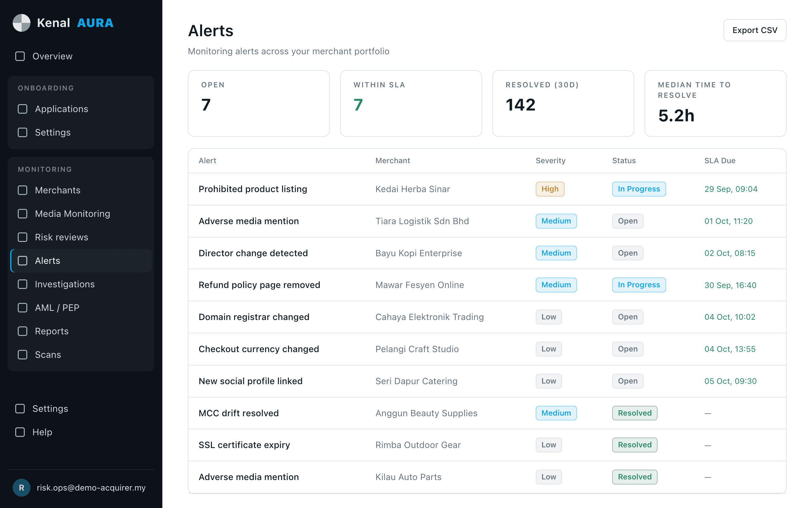
Task: Click Resolved badge for Anggun Beauty Supplies
Action: click(634, 413)
